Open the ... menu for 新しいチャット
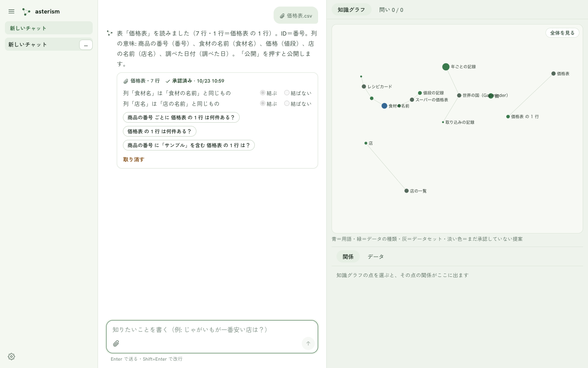Image resolution: width=588 pixels, height=368 pixels. pyautogui.click(x=86, y=45)
